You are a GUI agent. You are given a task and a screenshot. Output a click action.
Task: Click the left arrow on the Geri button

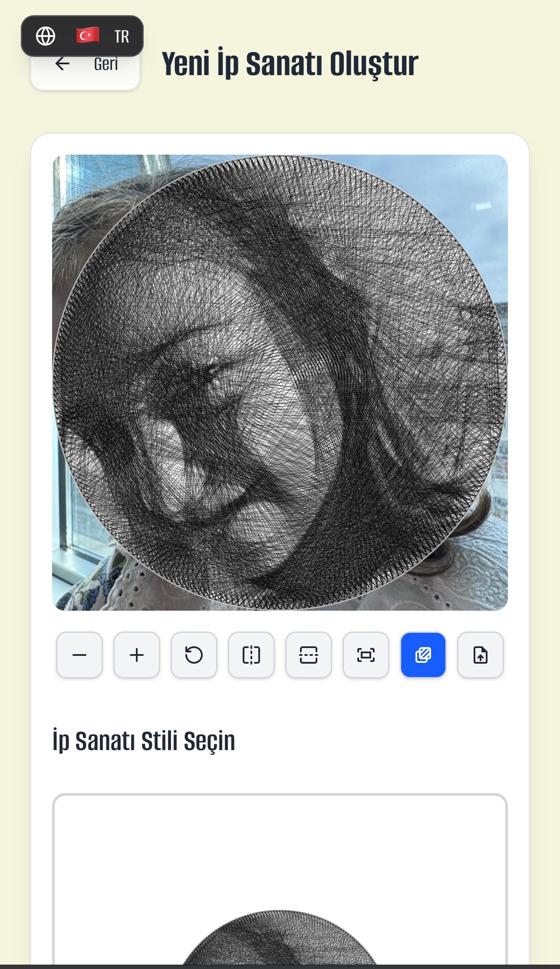click(63, 64)
